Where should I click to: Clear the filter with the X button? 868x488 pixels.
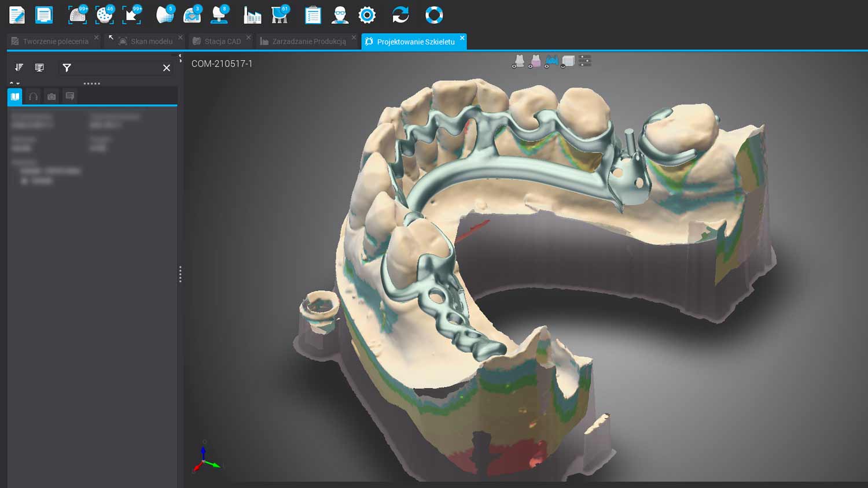(167, 68)
